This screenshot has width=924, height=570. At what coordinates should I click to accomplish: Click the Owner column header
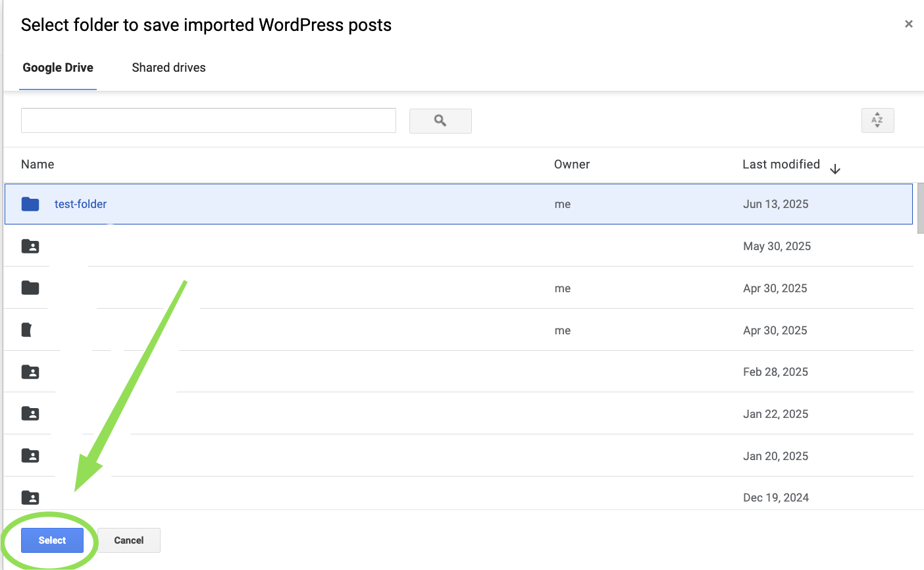tap(572, 165)
